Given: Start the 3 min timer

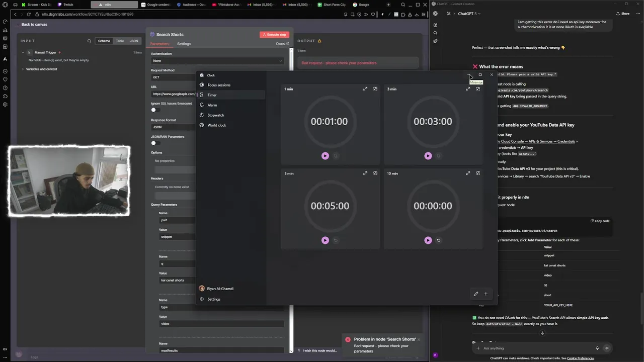Looking at the screenshot, I should click(x=428, y=156).
